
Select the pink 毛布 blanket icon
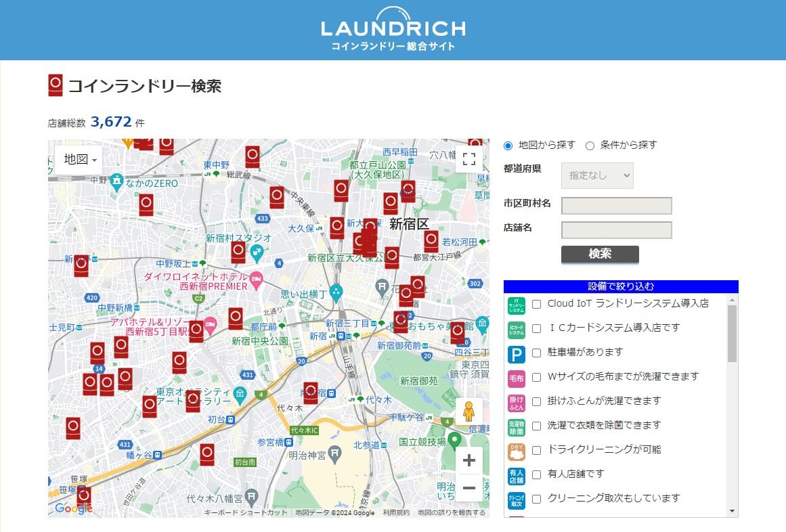coord(517,377)
